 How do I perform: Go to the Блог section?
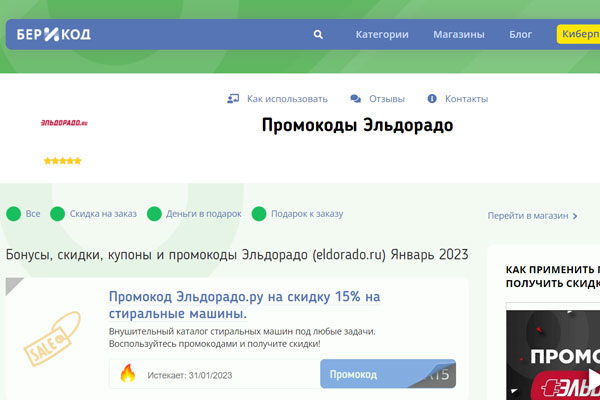(520, 34)
